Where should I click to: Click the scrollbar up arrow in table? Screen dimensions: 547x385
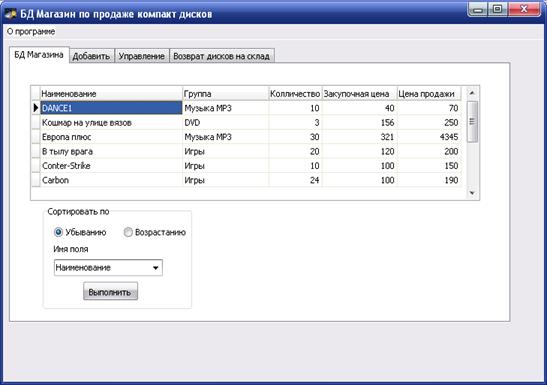point(472,93)
